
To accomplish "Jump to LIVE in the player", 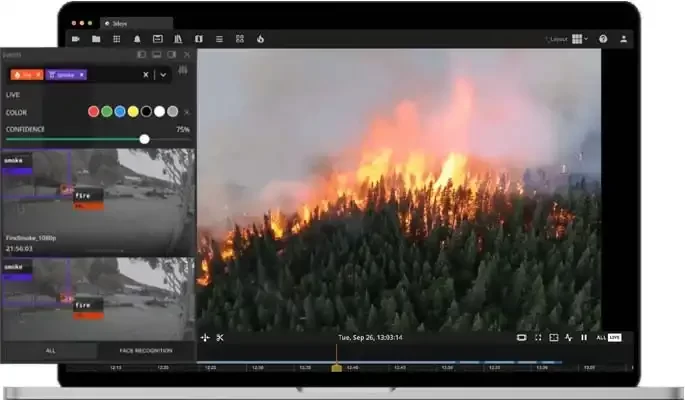I will tap(615, 338).
